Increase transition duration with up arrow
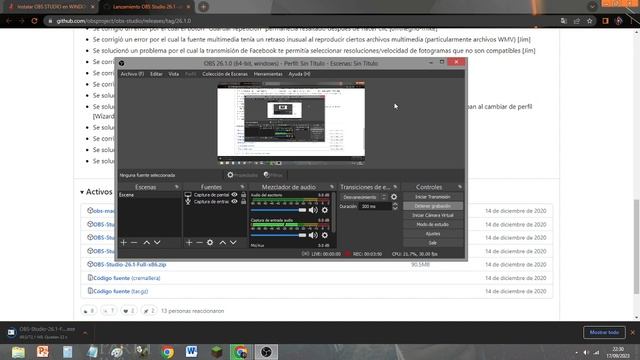Screen dimensions: 640x360 coord(395,204)
